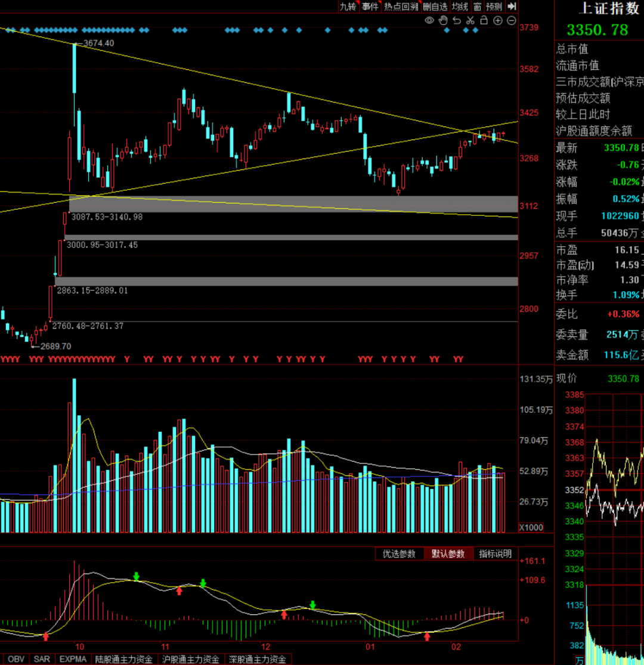Click the 2689.70 low price label
Viewport: 644px width, 665px height.
(56, 346)
